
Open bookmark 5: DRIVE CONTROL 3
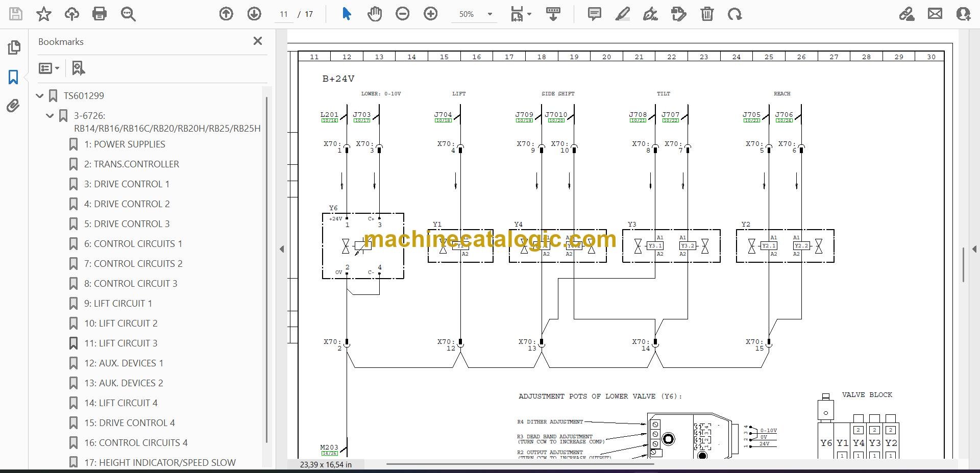(127, 224)
